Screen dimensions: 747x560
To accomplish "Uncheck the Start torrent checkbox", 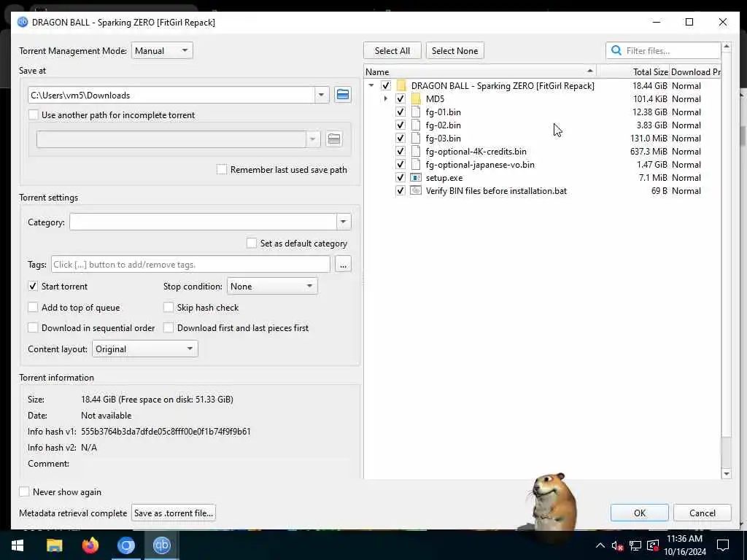I will pos(33,286).
